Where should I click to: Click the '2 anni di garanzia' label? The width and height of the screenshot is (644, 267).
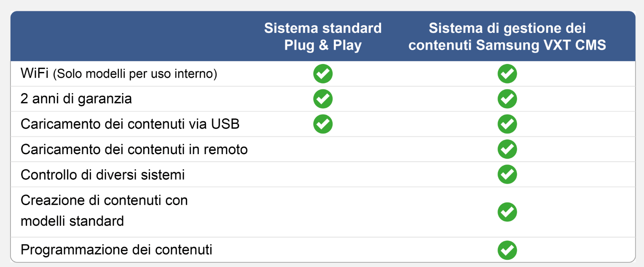coord(76,99)
